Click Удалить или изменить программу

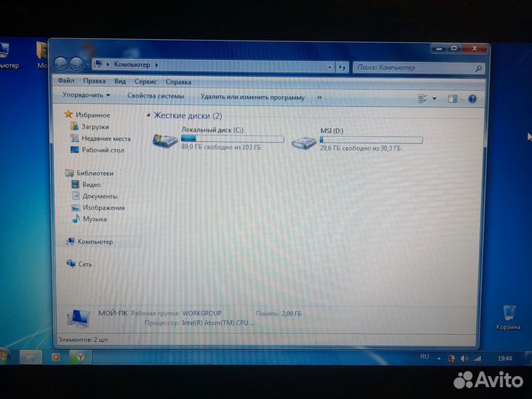[252, 97]
